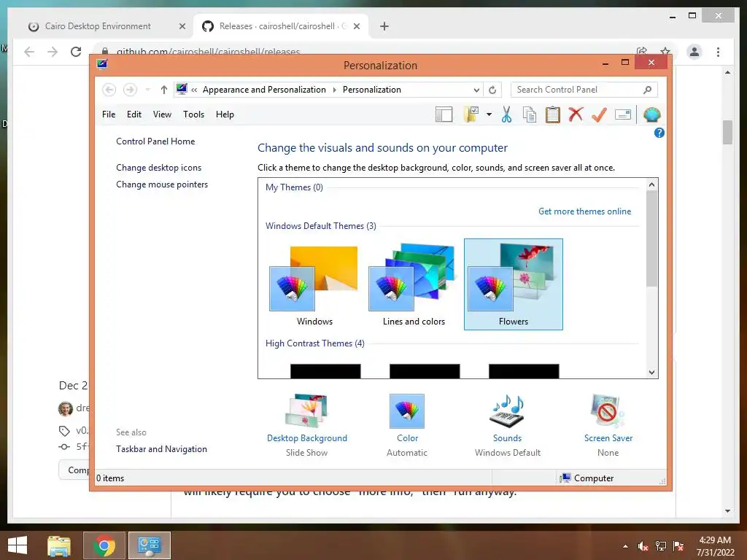Click the themes list scroll-up arrow
The width and height of the screenshot is (747, 560).
tap(651, 184)
